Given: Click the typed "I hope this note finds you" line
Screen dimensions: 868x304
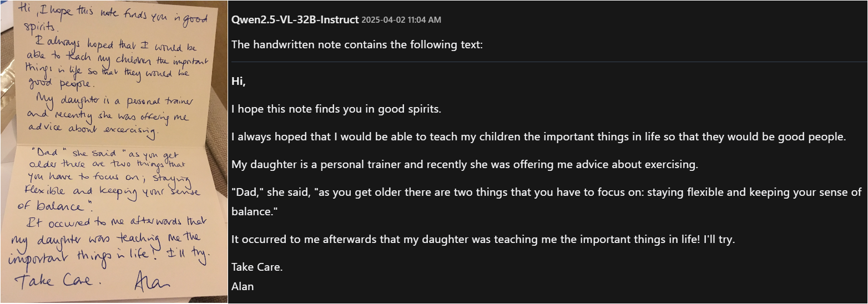Looking at the screenshot, I should 336,109.
